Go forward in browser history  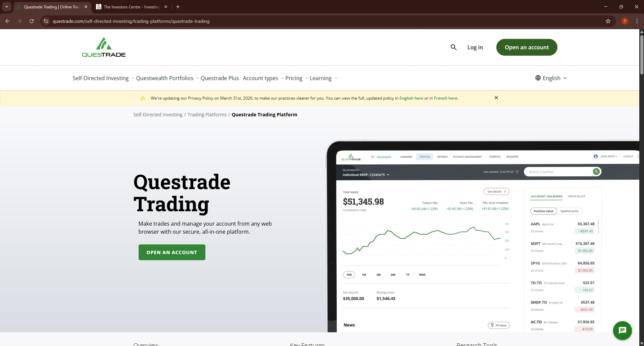(x=19, y=21)
